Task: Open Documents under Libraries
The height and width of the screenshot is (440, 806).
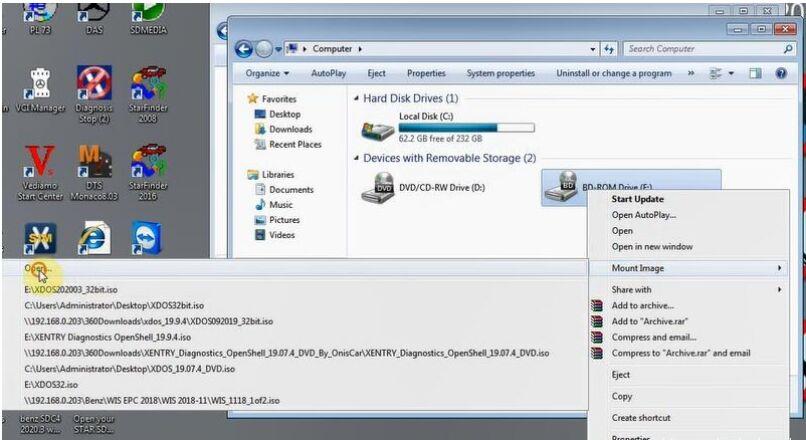Action: (291, 190)
